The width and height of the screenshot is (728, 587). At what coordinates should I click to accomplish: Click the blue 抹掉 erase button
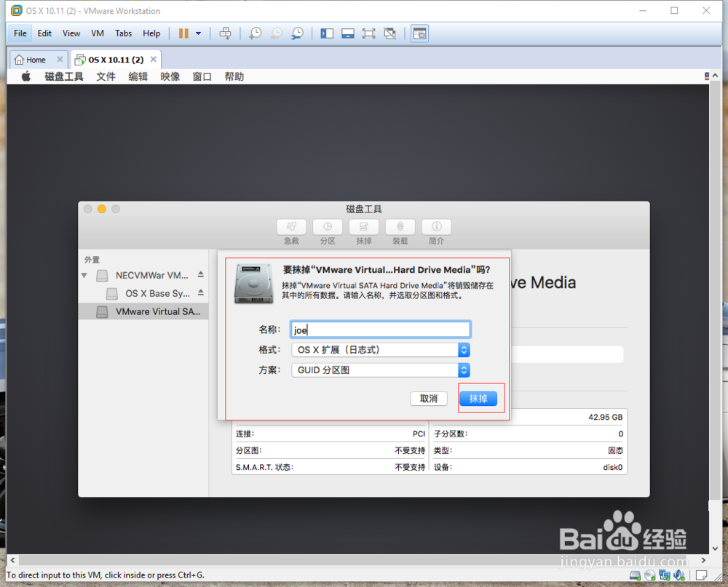tap(478, 399)
